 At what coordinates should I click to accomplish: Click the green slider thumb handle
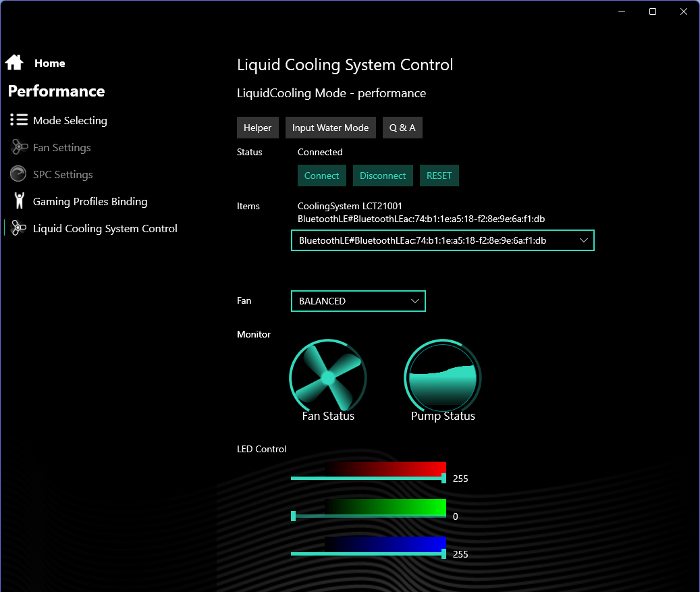(294, 516)
